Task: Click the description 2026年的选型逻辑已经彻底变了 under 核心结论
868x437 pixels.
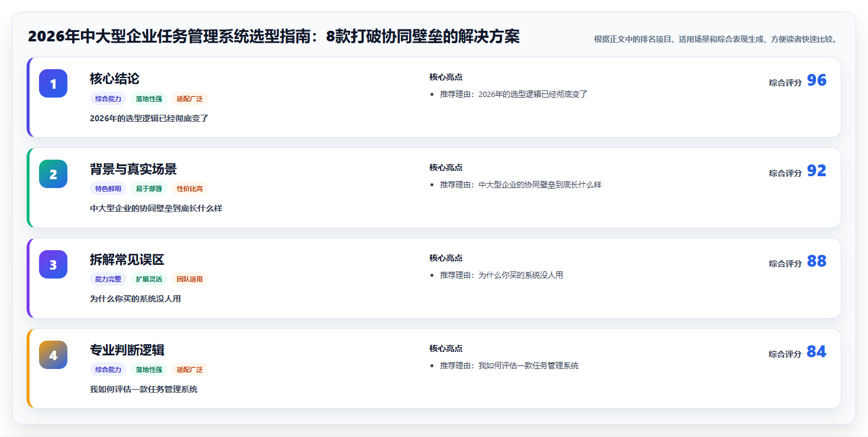Action: (150, 118)
